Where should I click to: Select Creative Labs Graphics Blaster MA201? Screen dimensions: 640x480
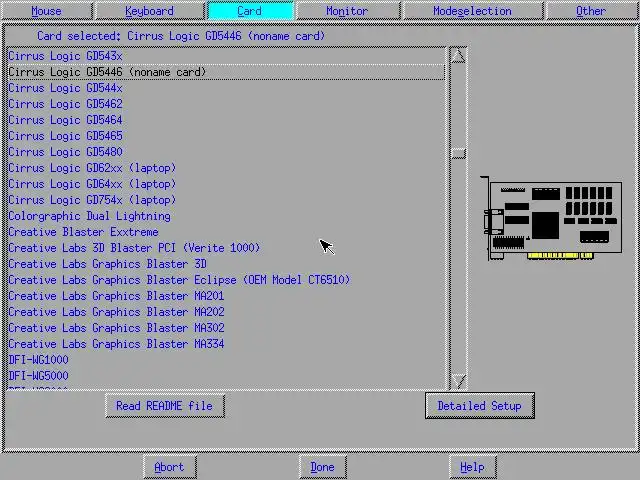[x=227, y=296]
